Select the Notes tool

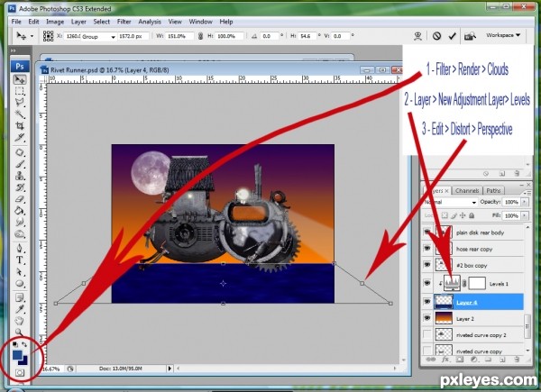click(20, 297)
